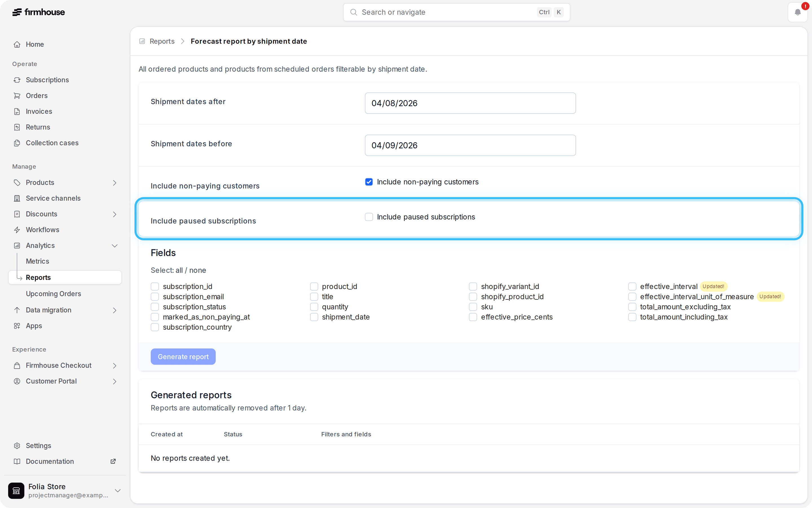Check the effective_price_cents field
Image resolution: width=812 pixels, height=508 pixels.
tap(473, 317)
